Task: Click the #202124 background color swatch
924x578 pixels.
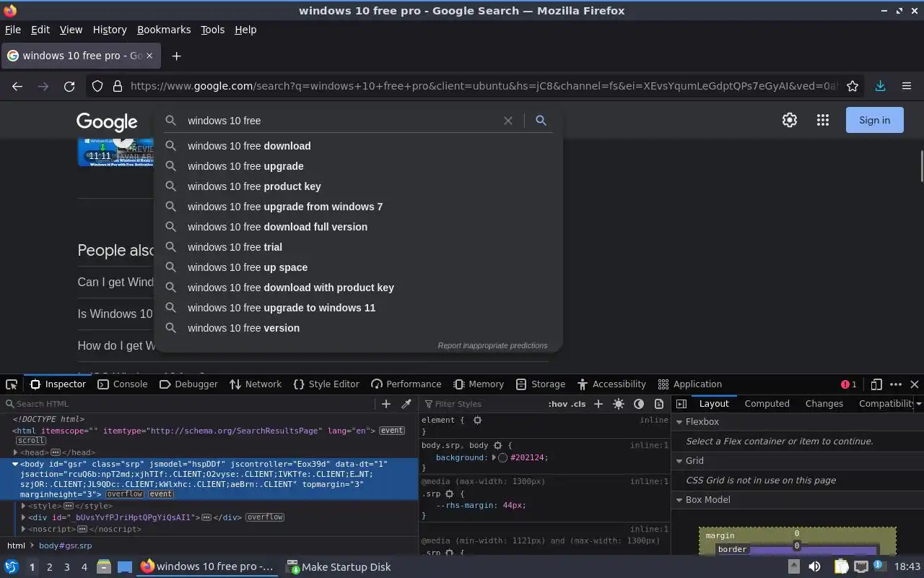Action: [x=503, y=457]
